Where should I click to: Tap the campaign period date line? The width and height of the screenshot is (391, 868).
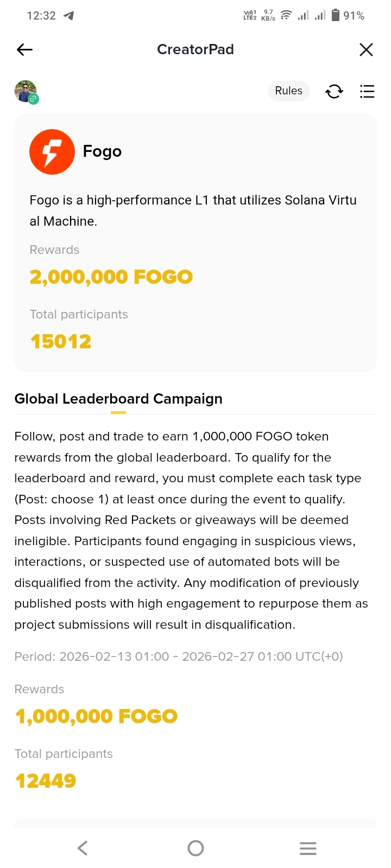click(179, 656)
